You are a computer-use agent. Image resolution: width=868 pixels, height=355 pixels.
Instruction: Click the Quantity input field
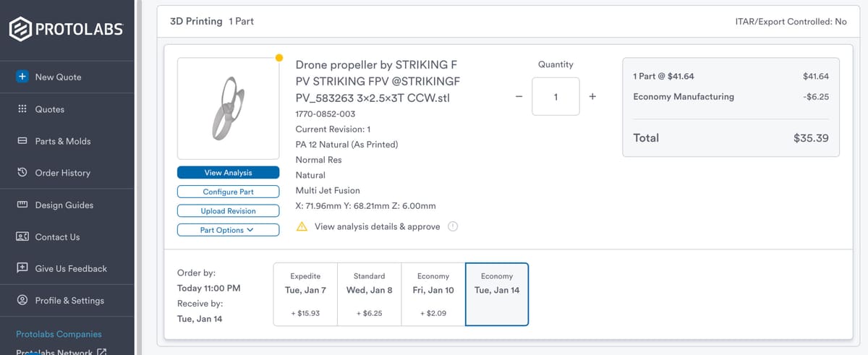pyautogui.click(x=556, y=96)
